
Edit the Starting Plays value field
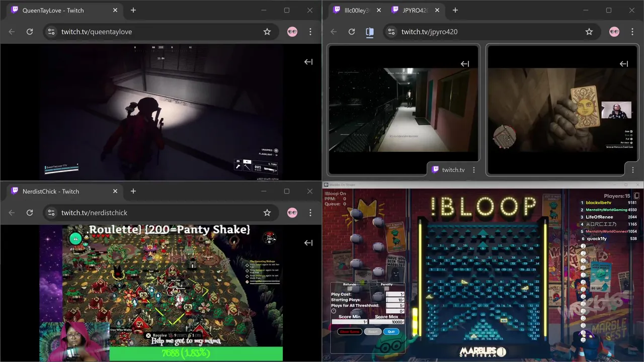(395, 300)
